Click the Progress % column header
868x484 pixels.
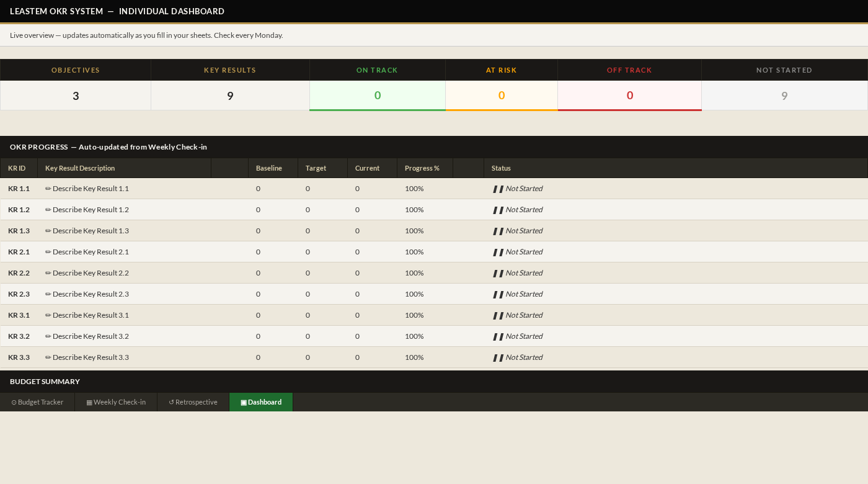pyautogui.click(x=422, y=168)
